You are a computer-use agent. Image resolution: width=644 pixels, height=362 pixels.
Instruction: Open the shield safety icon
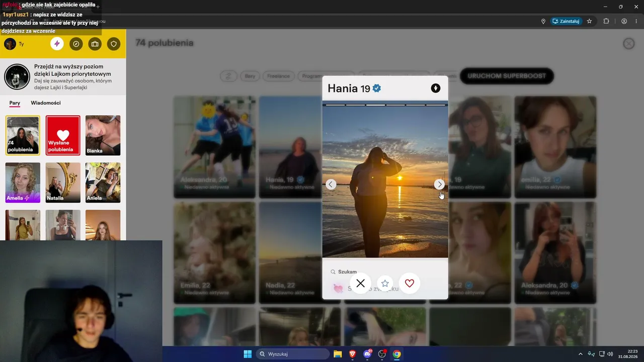tap(114, 44)
